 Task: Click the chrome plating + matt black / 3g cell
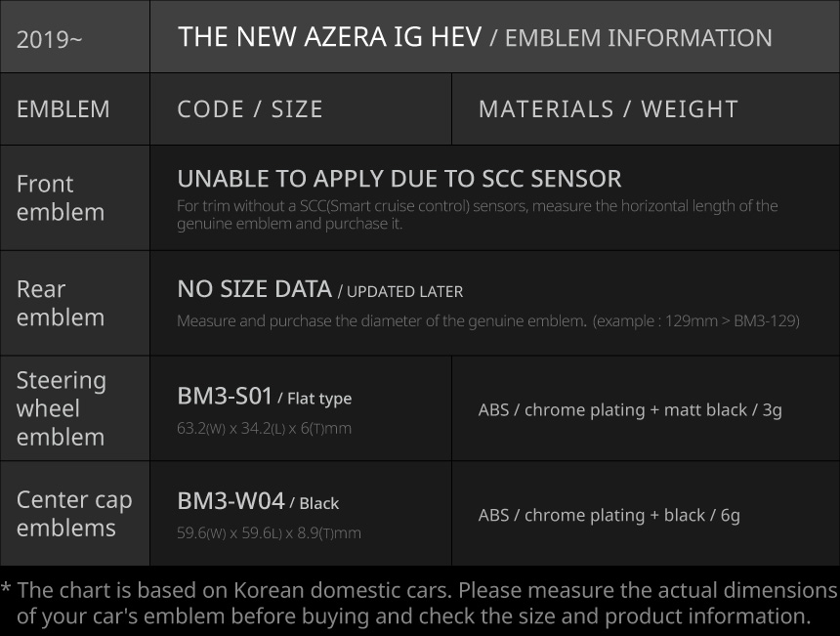coord(630,409)
